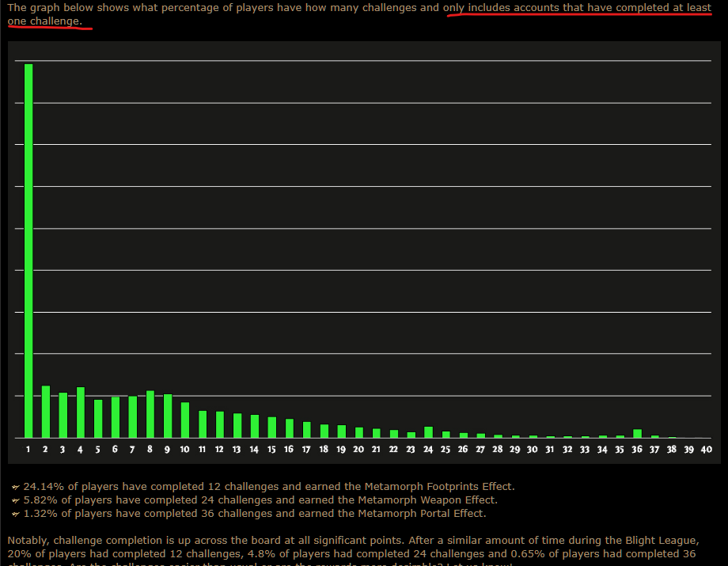Click the bullet icon beside the 24.14% line
The height and width of the screenshot is (566, 728).
click(15, 487)
